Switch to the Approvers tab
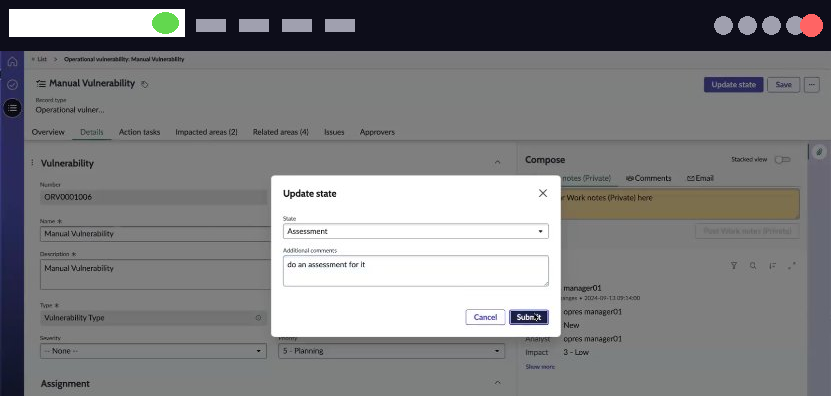Viewport: 831px width, 396px height. (377, 132)
